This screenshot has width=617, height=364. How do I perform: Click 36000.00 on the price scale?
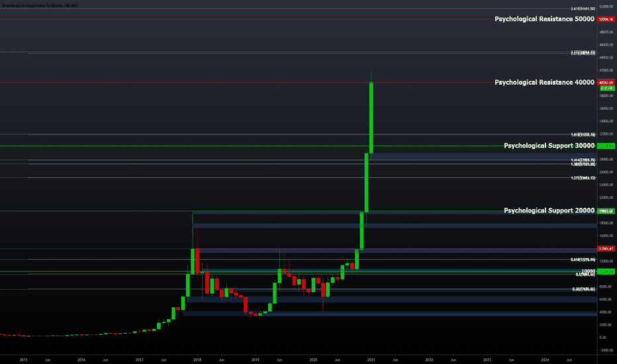click(606, 109)
